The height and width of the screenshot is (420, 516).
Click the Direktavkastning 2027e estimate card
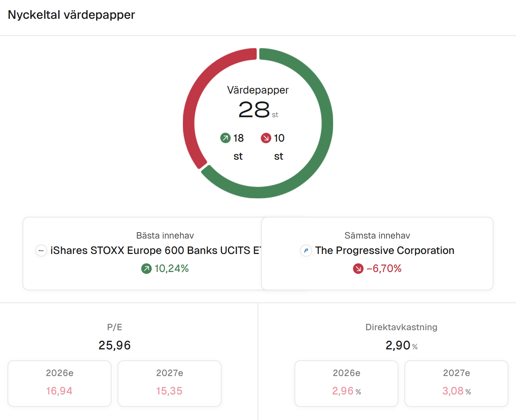pos(456,383)
